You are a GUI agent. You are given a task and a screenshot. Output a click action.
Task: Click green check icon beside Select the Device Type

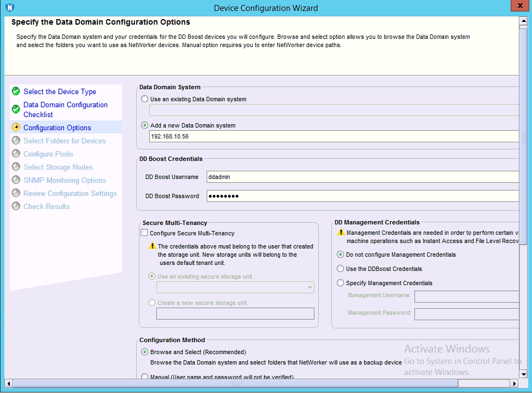(x=16, y=91)
